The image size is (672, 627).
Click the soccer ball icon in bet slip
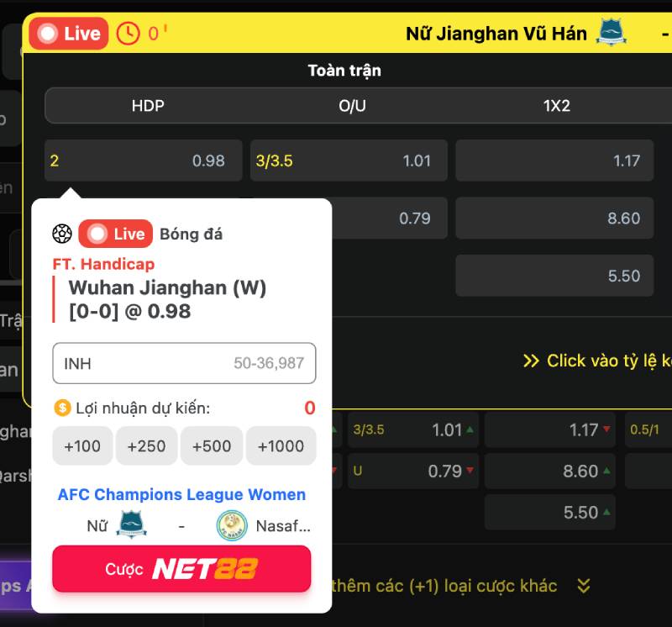[x=62, y=234]
